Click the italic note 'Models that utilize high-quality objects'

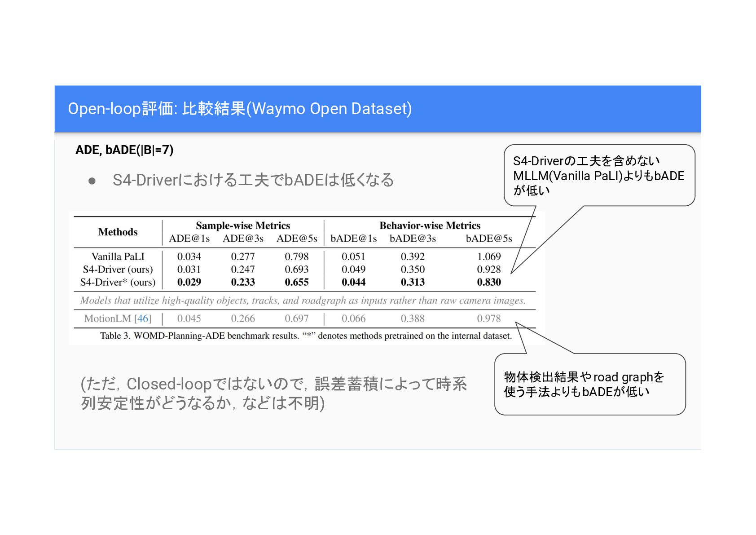tap(303, 301)
